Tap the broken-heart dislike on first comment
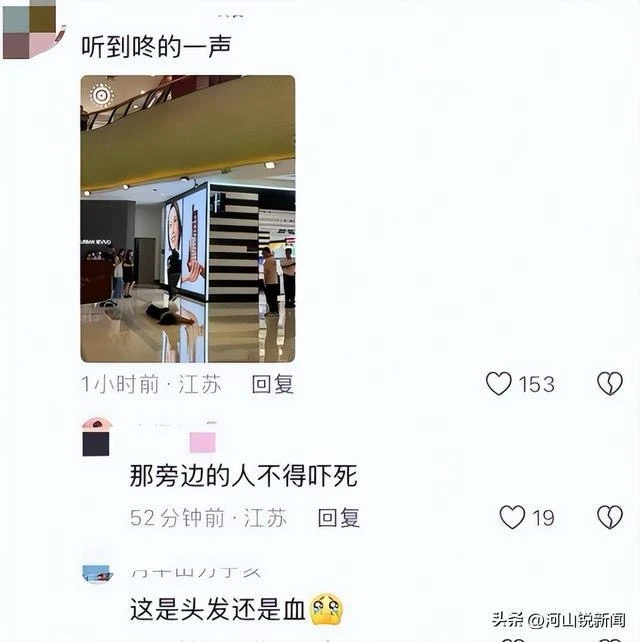Screen dimensions: 640x642 [610, 384]
